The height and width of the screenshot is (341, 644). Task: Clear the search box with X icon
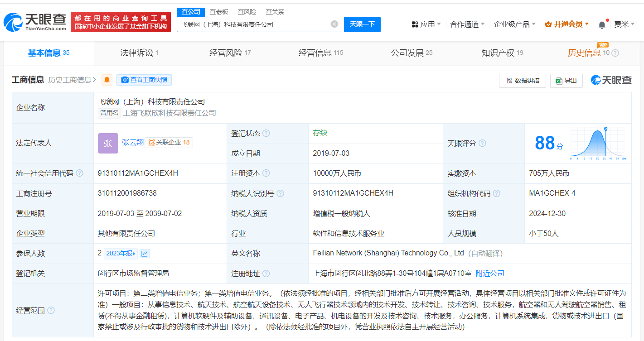(x=334, y=24)
